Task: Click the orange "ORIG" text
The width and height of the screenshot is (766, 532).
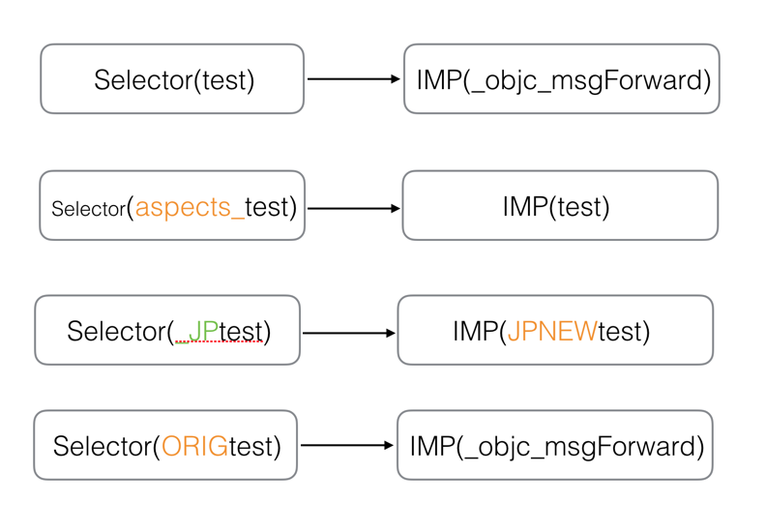Action: (194, 447)
